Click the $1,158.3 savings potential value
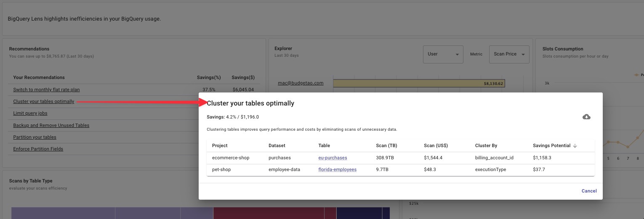The height and width of the screenshot is (219, 644). (542, 158)
